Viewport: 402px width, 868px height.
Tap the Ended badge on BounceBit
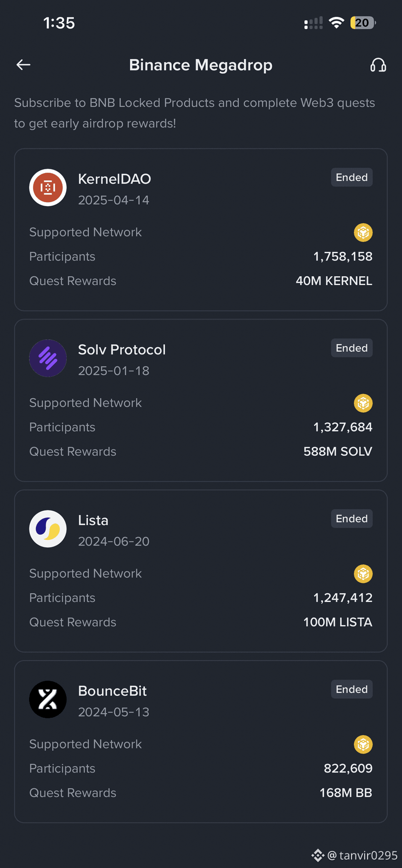pyautogui.click(x=352, y=690)
